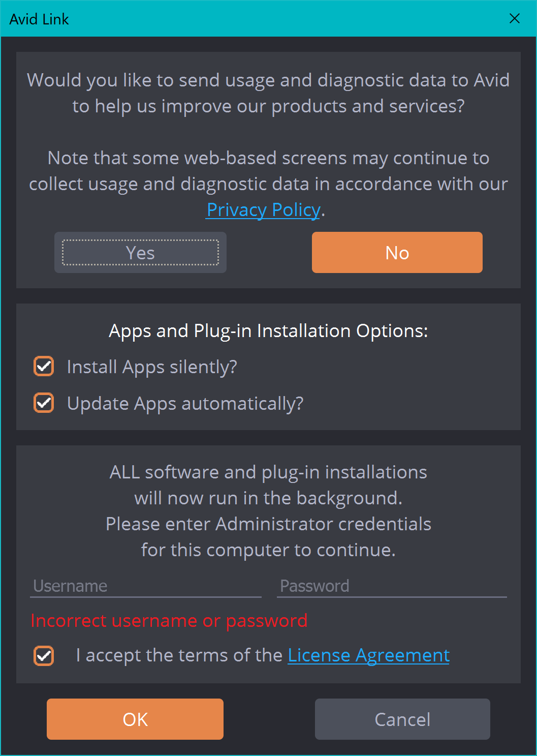Click the "I accept the terms" label text
This screenshot has width=537, height=756.
[179, 655]
